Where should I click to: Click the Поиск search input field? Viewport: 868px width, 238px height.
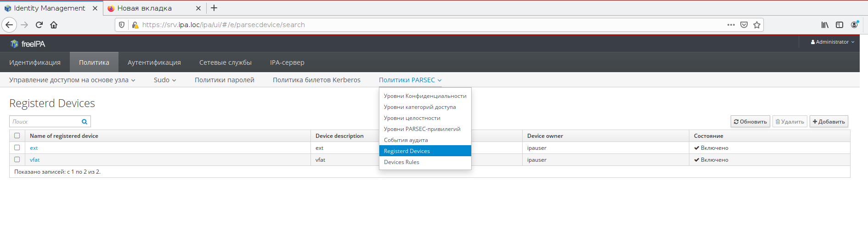pyautogui.click(x=45, y=122)
